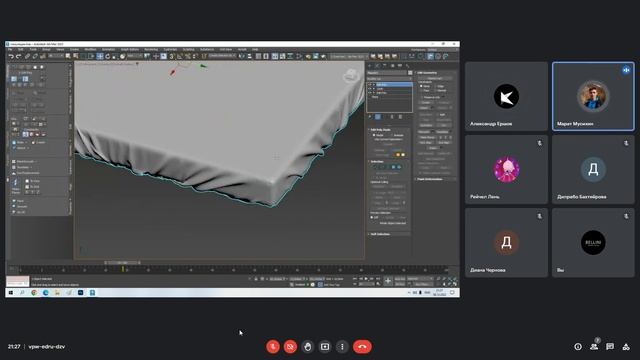
Task: Toggle the Angle Snap icon
Action: [x=180, y=56]
